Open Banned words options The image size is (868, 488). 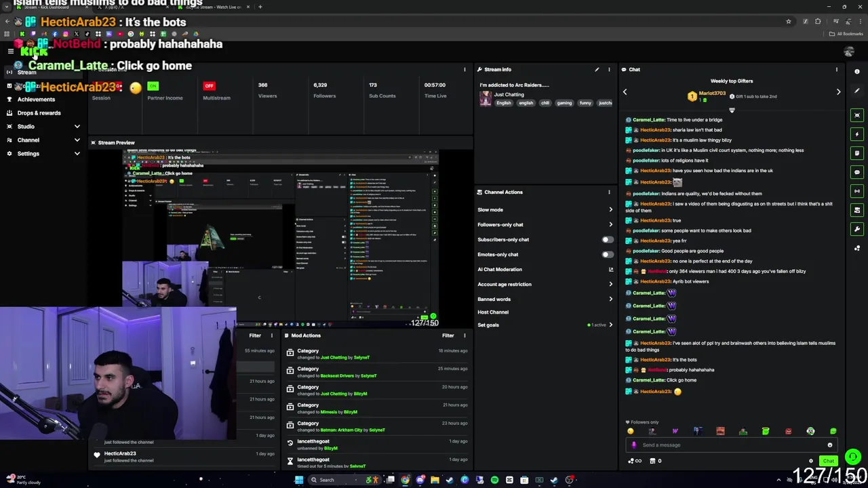pos(545,299)
